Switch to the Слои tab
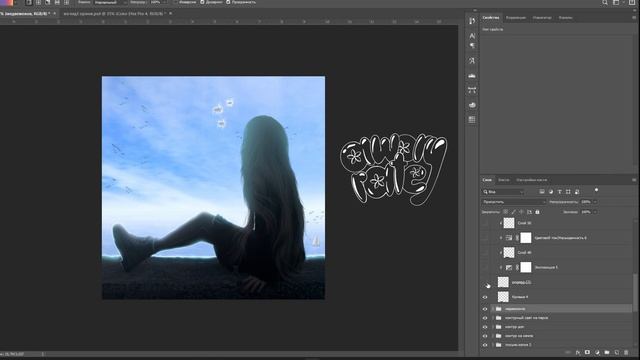The image size is (640, 360). click(x=487, y=180)
